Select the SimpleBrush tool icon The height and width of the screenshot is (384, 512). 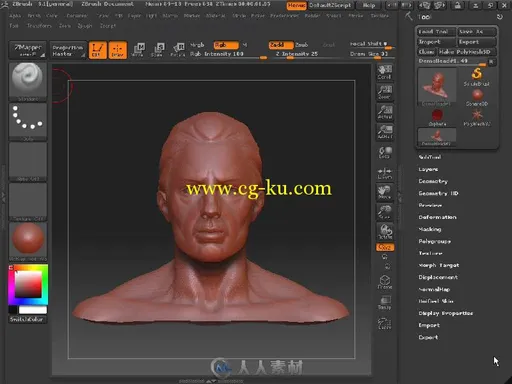pyautogui.click(x=477, y=77)
